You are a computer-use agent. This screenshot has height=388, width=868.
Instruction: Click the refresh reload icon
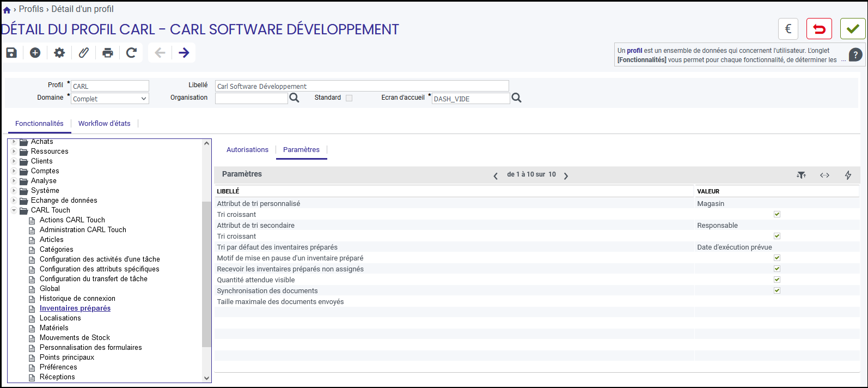131,52
